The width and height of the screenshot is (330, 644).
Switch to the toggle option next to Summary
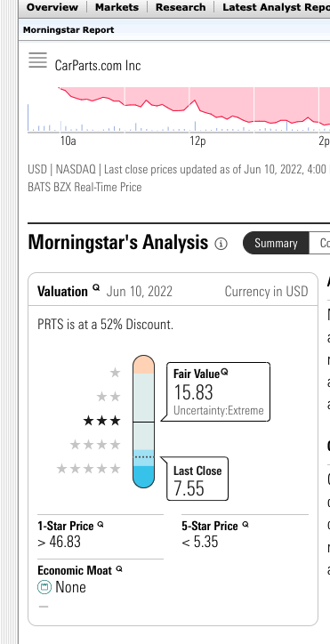tap(319, 243)
